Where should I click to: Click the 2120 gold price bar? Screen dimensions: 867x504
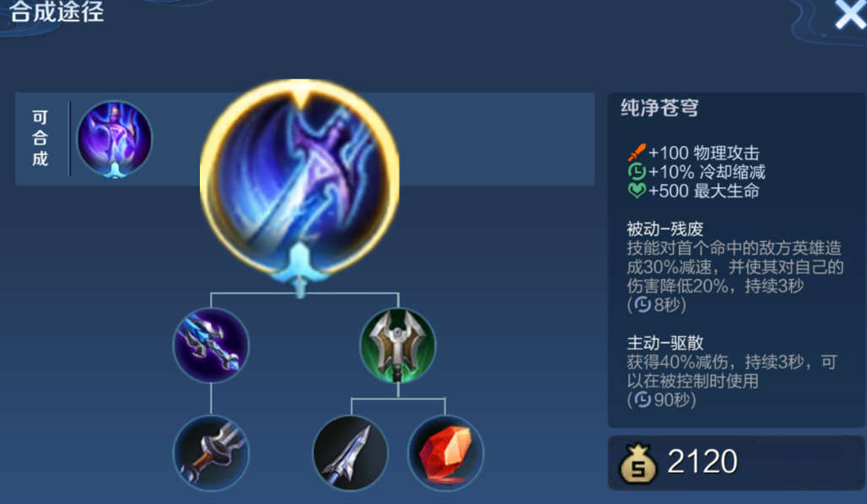pos(736,463)
